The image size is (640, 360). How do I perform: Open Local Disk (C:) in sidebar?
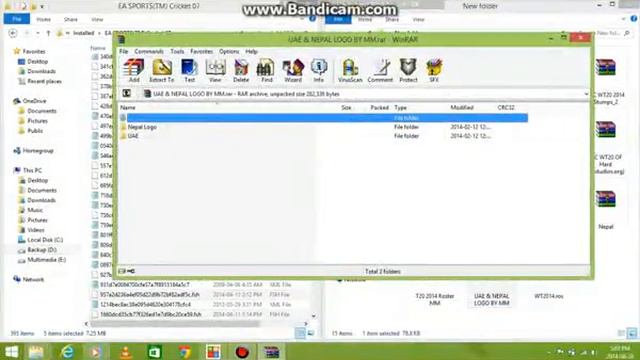tap(45, 240)
